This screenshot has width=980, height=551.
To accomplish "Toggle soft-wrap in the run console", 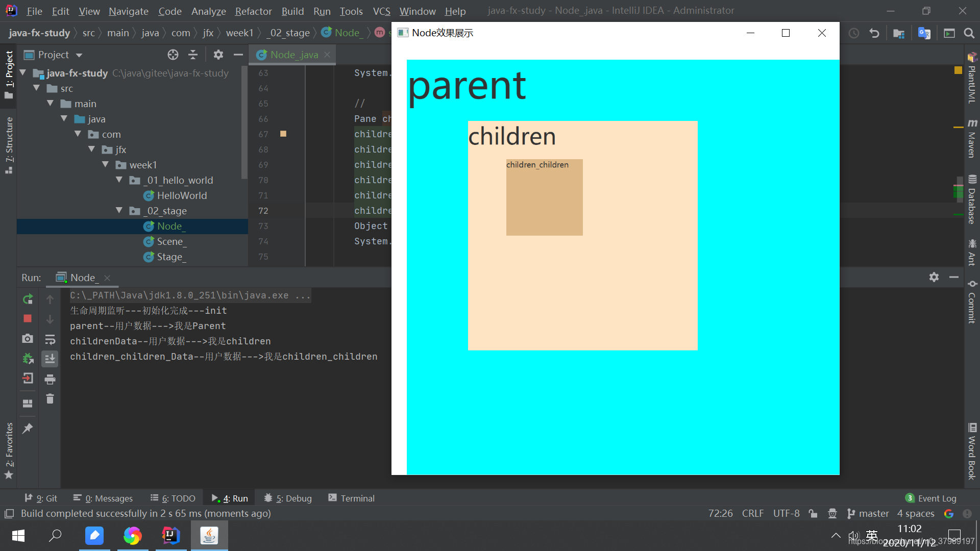I will (50, 339).
